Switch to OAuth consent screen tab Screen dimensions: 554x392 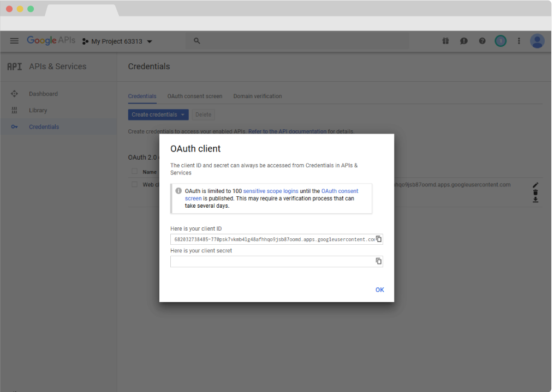coord(195,96)
